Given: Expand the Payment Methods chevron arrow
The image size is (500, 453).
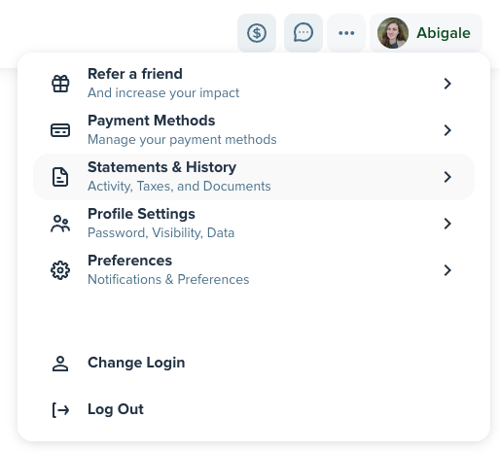Looking at the screenshot, I should [447, 130].
